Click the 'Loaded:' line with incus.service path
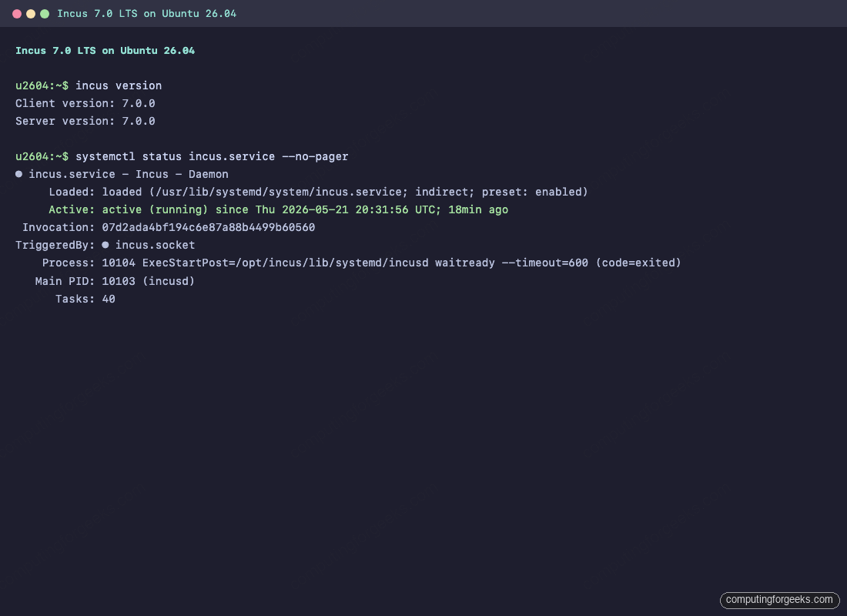Image resolution: width=847 pixels, height=616 pixels. (318, 192)
